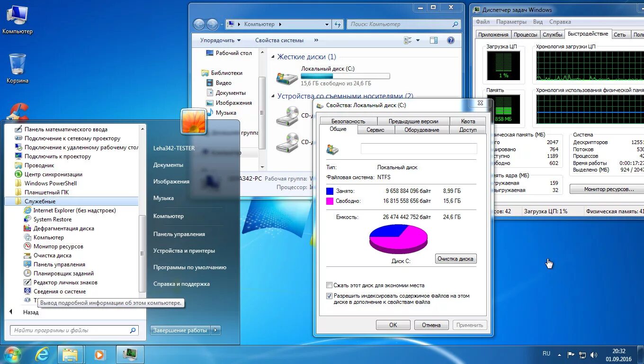This screenshot has height=364, width=644.
Task: Click the Explorer search box 'Поиск: Компьютер'
Action: pyautogui.click(x=404, y=24)
